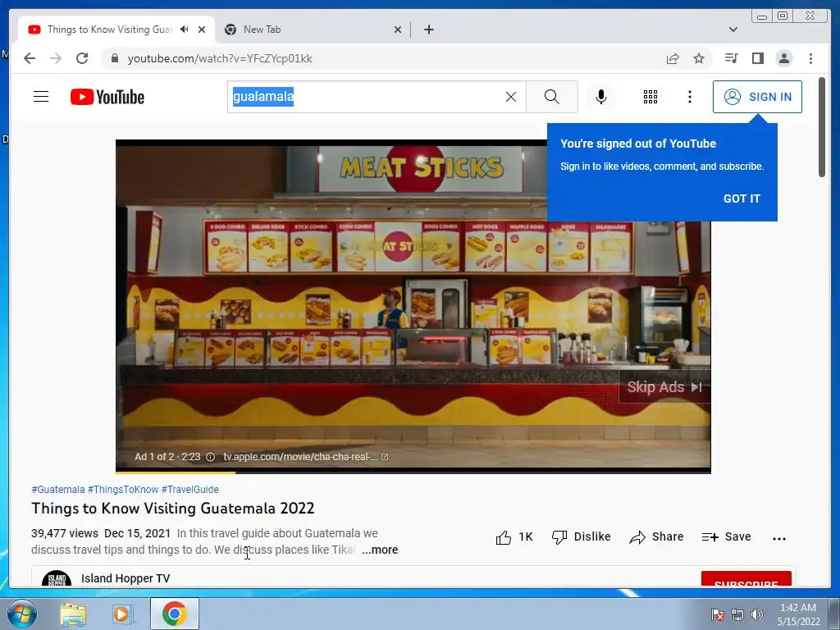Open the system tray volume icon
The width and height of the screenshot is (840, 630).
756,614
